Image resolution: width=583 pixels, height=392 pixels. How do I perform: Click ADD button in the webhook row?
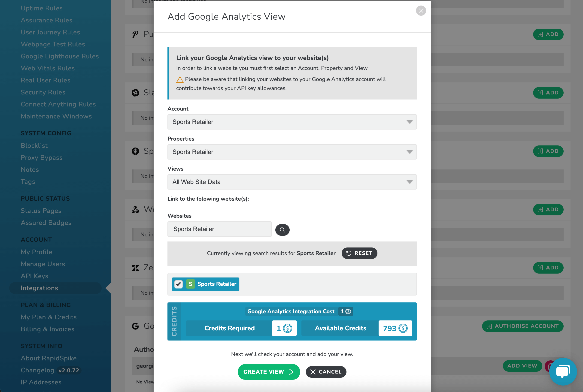(x=548, y=209)
